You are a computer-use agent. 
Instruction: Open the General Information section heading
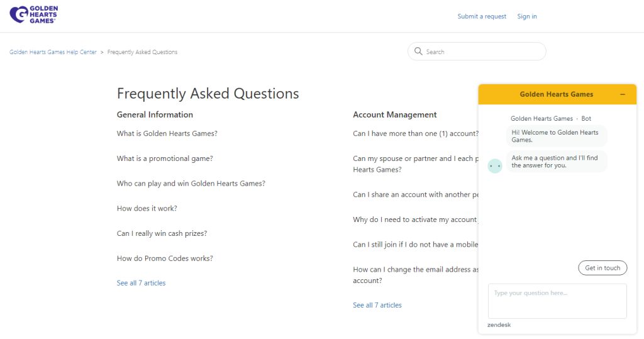pos(155,114)
